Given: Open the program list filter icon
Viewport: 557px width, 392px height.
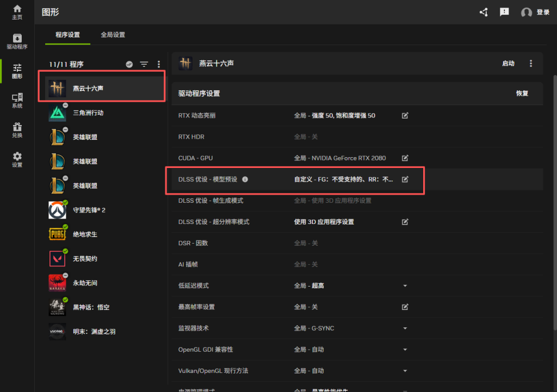Looking at the screenshot, I should (x=144, y=64).
